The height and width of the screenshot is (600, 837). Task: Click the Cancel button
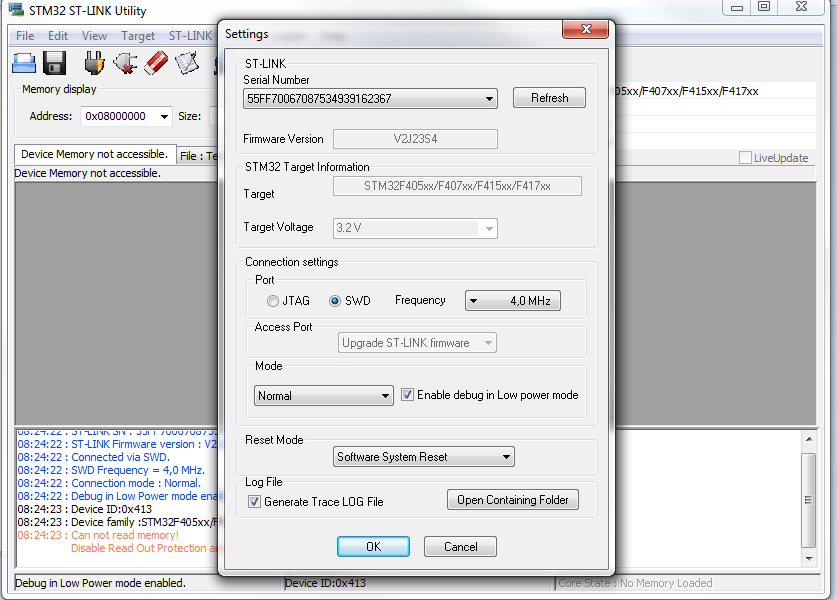click(460, 547)
